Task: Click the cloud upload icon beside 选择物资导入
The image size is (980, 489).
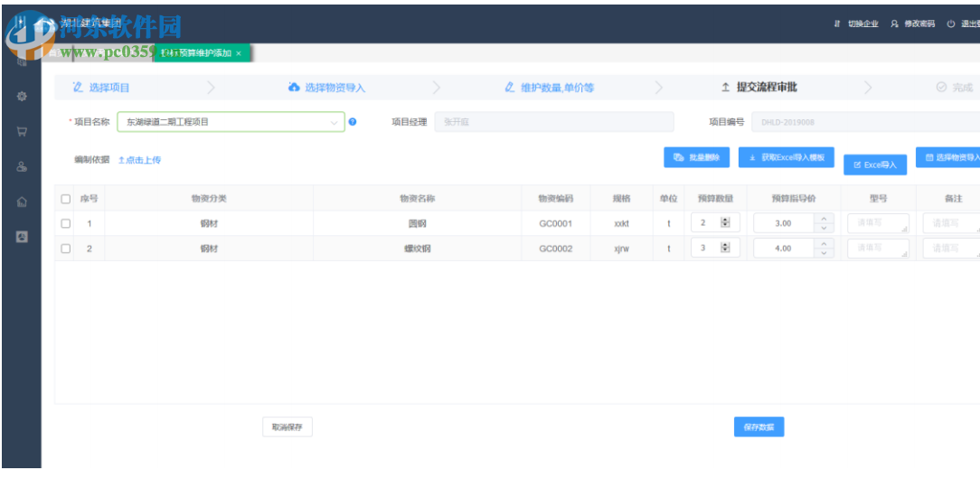Action: [294, 88]
